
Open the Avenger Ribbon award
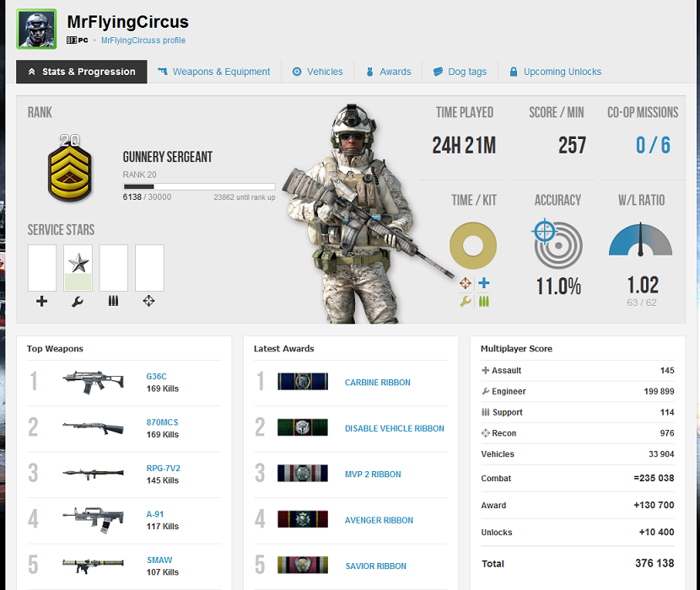point(379,520)
